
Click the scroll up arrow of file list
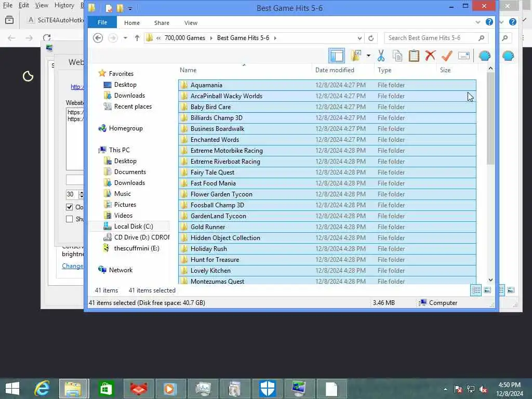[490, 69]
